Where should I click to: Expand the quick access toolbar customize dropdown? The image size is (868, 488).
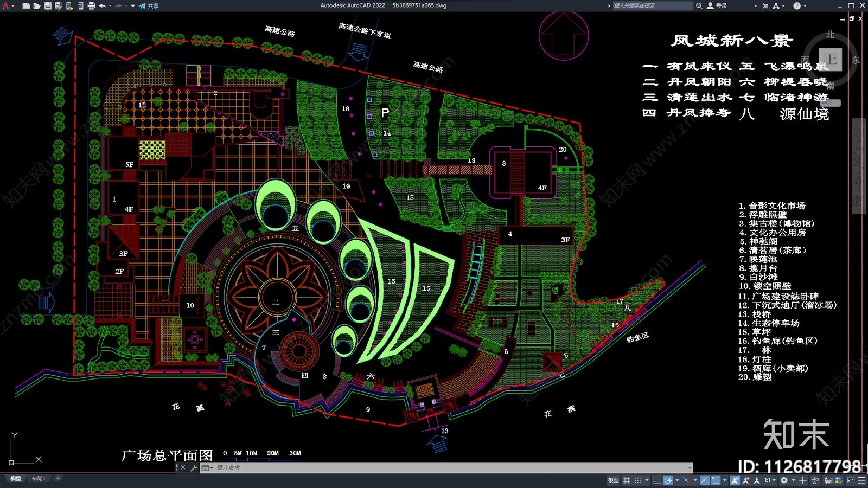tap(133, 6)
